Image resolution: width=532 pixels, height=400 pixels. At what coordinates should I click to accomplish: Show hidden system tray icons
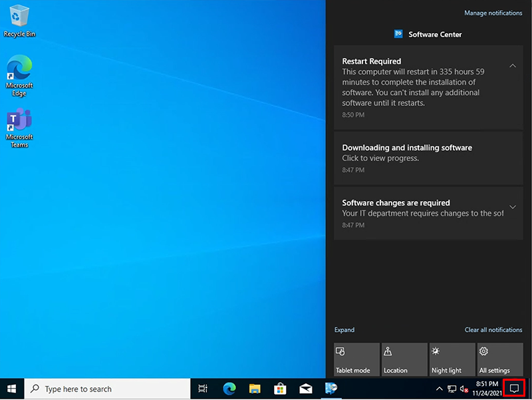(x=439, y=389)
